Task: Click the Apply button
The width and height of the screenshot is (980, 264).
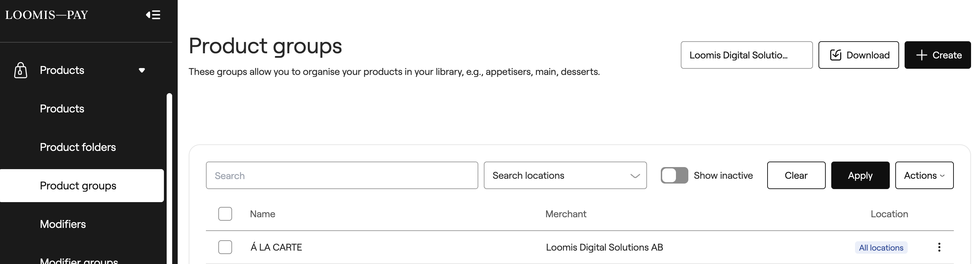Action: tap(860, 176)
